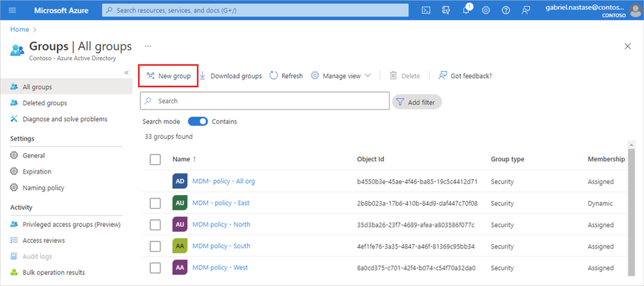The image size is (644, 286).
Task: Click the Groups people icon in header
Action: [17, 50]
